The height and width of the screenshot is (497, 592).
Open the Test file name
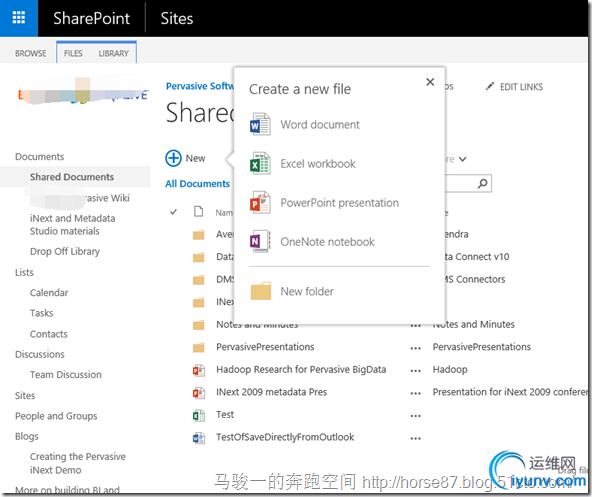(x=225, y=415)
